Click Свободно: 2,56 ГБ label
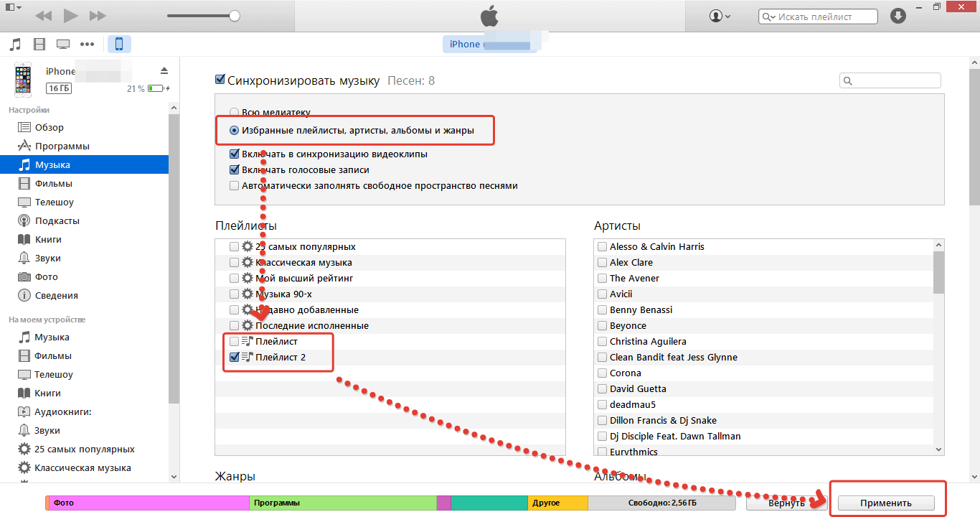Image resolution: width=980 pixels, height=517 pixels. [664, 503]
